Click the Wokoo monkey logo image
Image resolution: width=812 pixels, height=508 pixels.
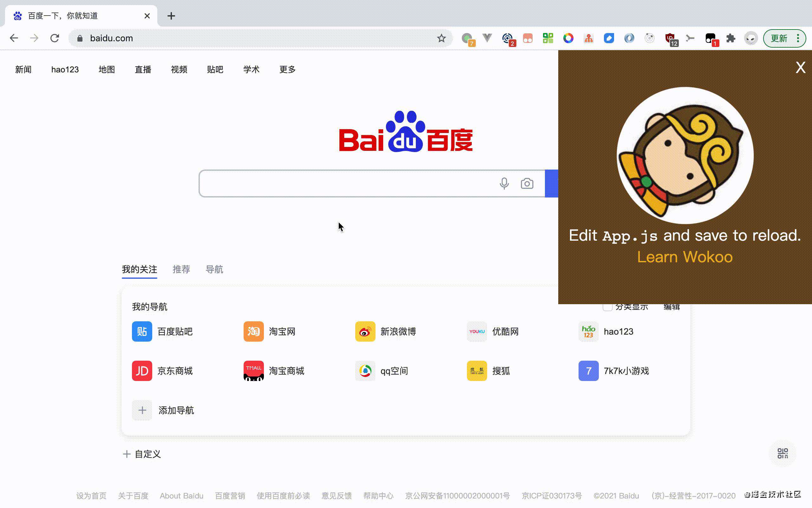coord(685,155)
